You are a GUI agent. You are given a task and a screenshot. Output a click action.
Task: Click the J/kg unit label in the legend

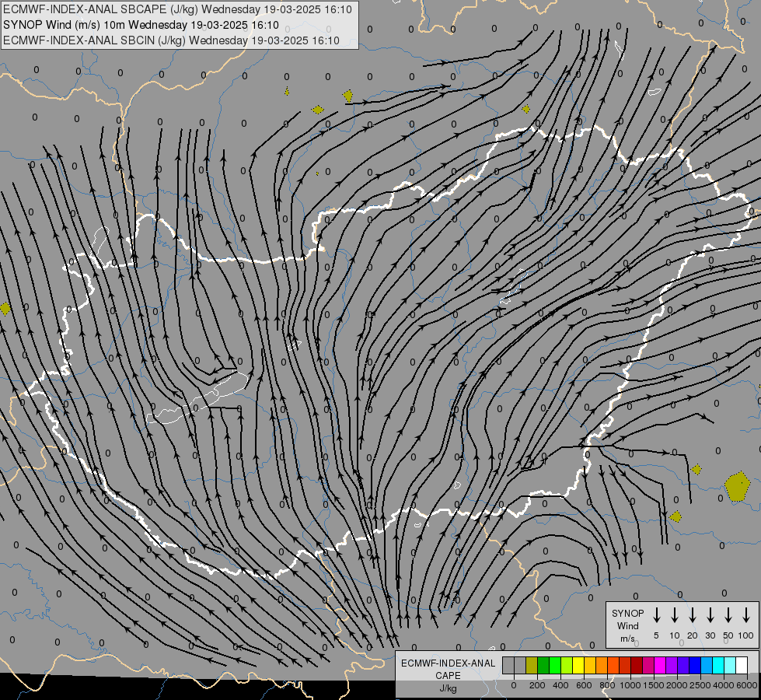pyautogui.click(x=448, y=688)
